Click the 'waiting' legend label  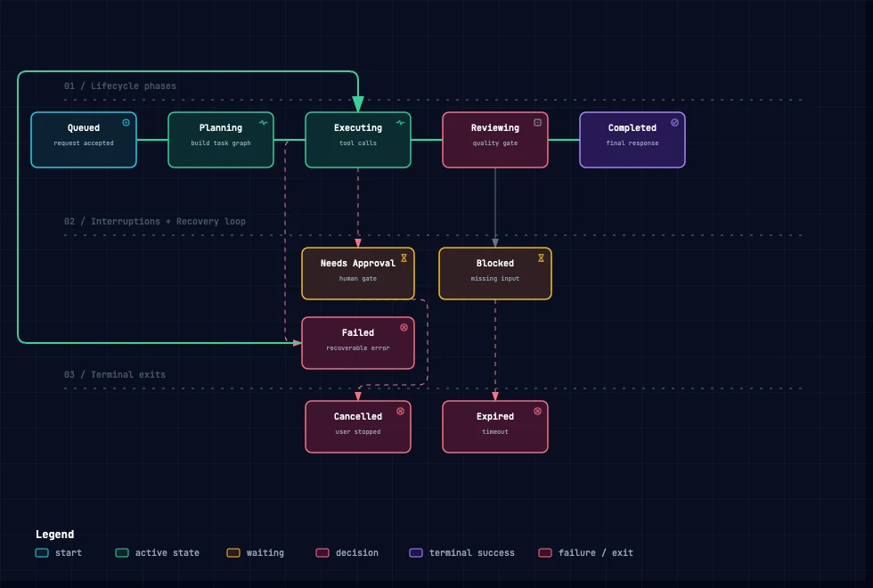pos(265,553)
